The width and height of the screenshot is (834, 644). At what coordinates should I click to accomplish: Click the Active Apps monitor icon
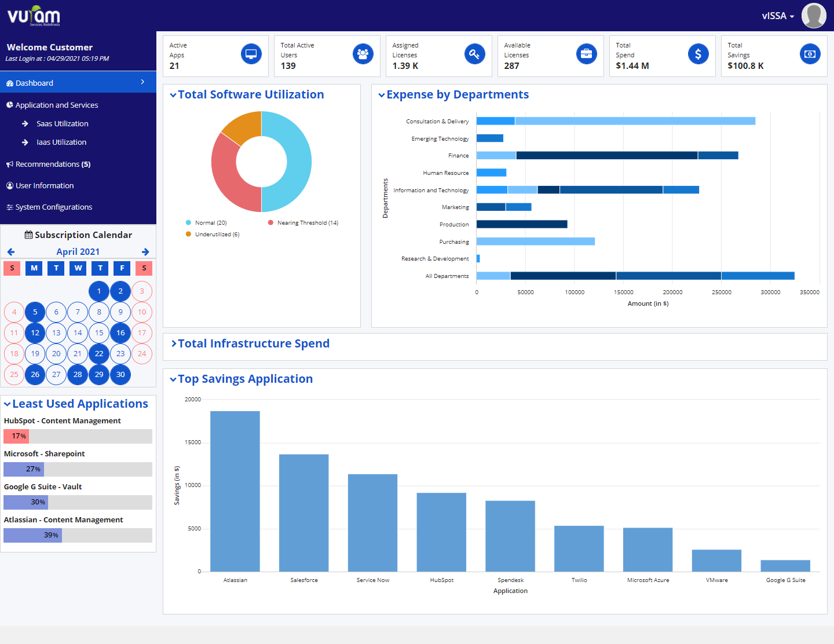[x=251, y=54]
